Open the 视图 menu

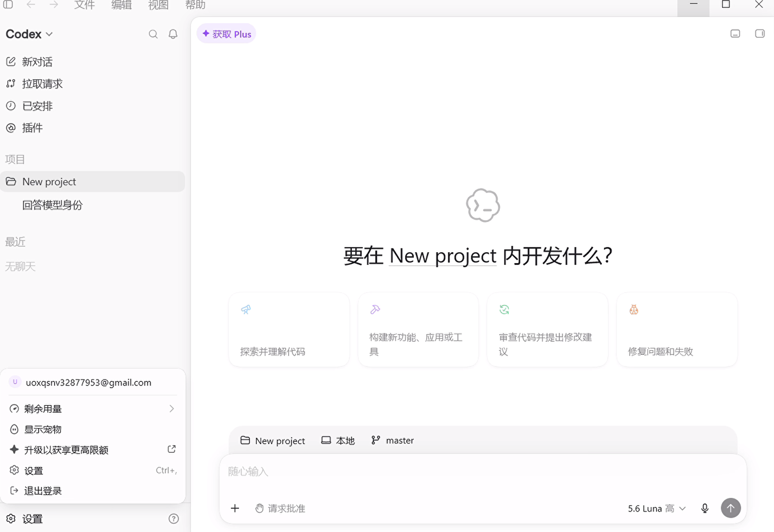tap(158, 5)
